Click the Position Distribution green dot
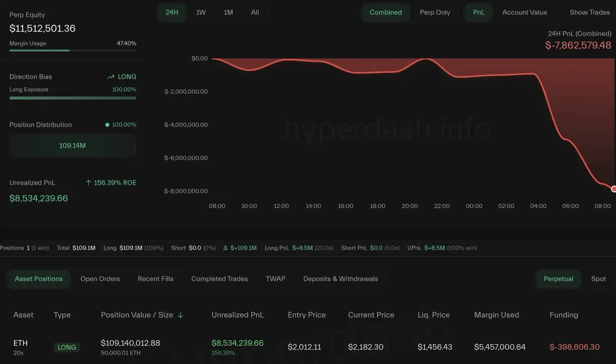This screenshot has height=364, width=616. [107, 125]
